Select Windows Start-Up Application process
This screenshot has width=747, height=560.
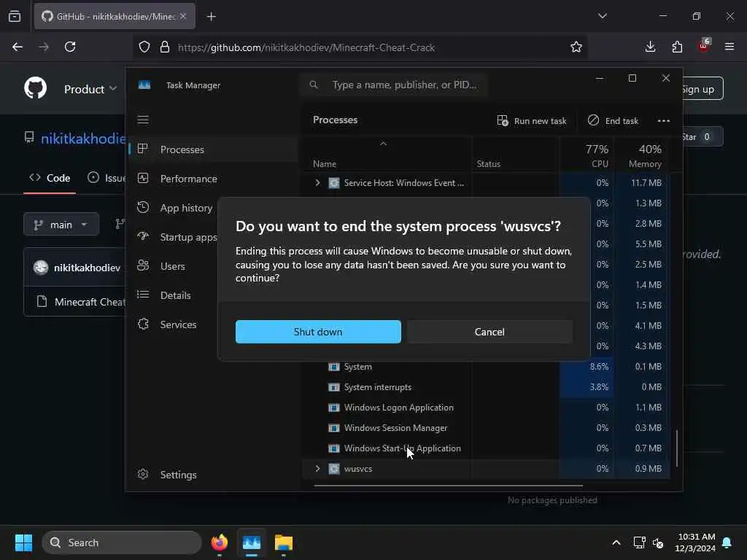click(486, 448)
